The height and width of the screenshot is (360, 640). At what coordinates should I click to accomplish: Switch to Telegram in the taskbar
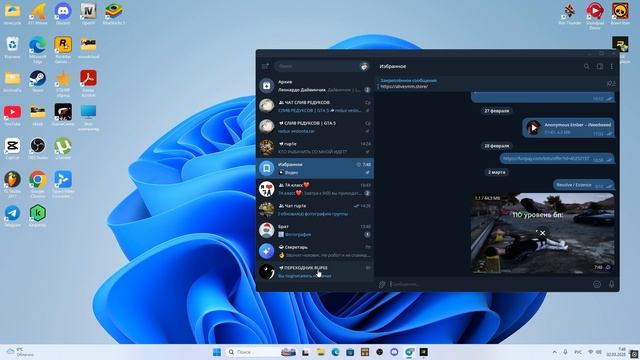pos(409,352)
